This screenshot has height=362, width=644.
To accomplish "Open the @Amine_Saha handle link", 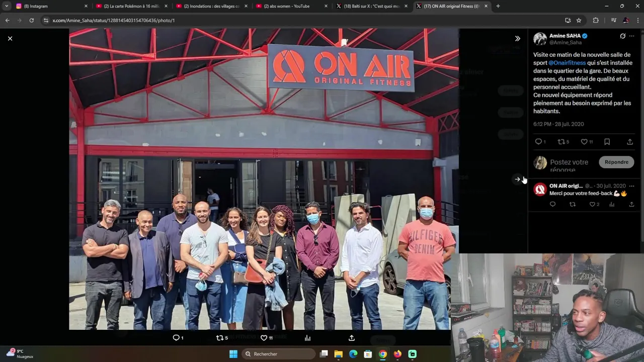I will click(x=566, y=43).
